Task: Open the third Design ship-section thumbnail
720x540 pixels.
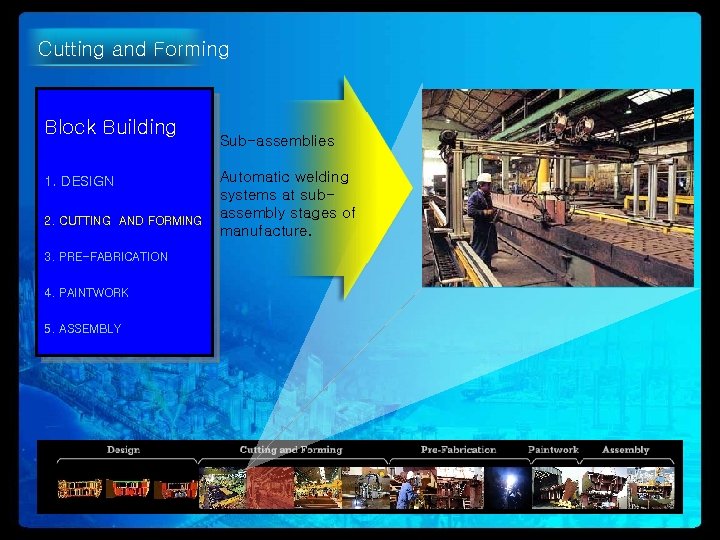Action: coord(176,489)
